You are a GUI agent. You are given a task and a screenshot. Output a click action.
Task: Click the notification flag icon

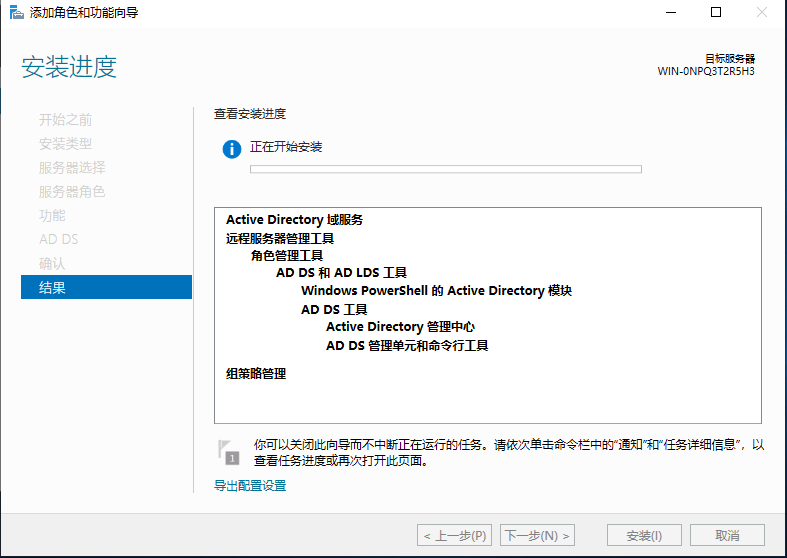pyautogui.click(x=229, y=452)
